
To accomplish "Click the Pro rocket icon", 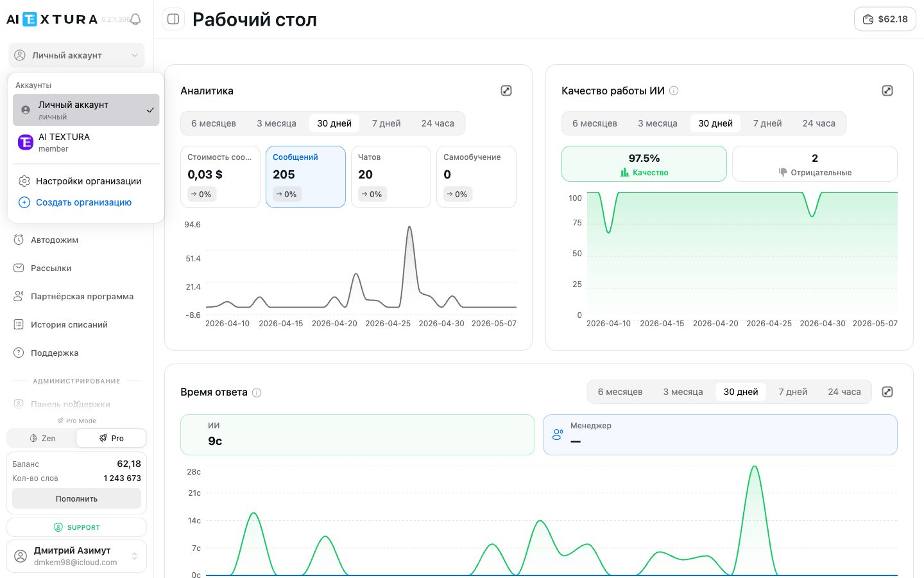I will [103, 438].
